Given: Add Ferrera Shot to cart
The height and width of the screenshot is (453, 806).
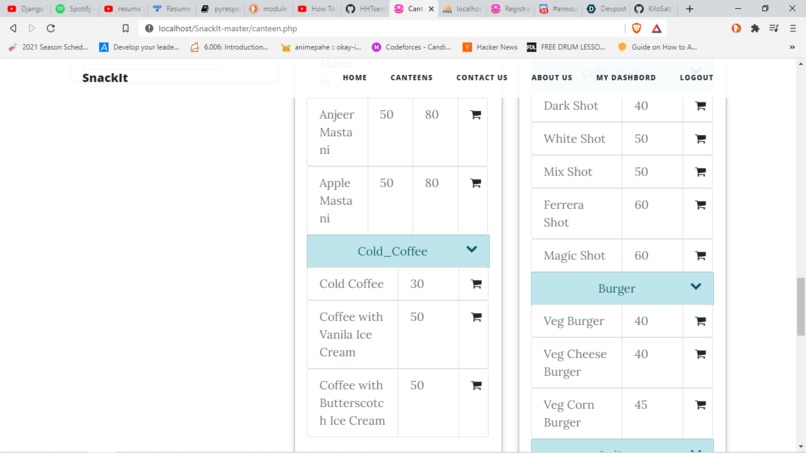Looking at the screenshot, I should [700, 205].
